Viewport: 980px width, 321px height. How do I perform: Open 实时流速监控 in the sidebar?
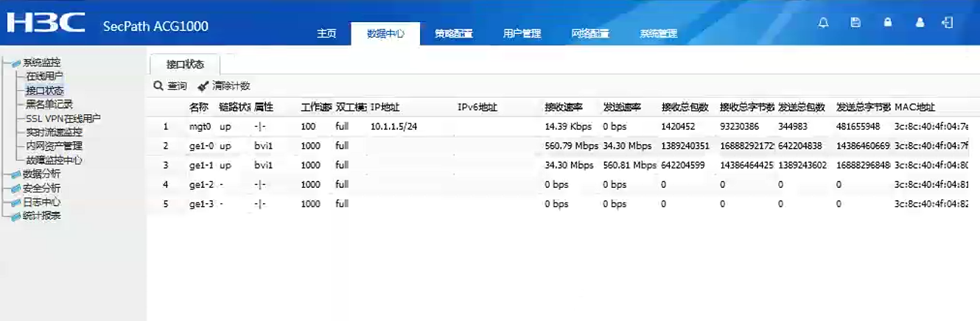point(54,133)
